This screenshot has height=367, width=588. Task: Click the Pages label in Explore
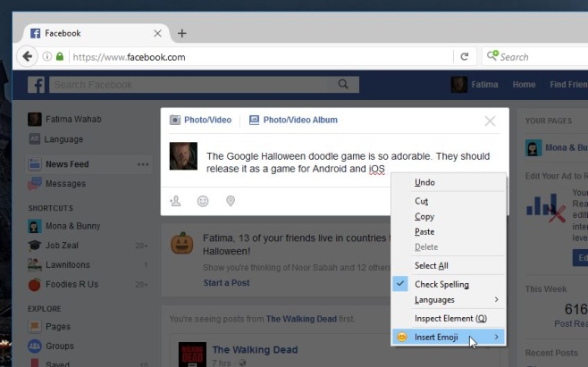click(x=58, y=327)
